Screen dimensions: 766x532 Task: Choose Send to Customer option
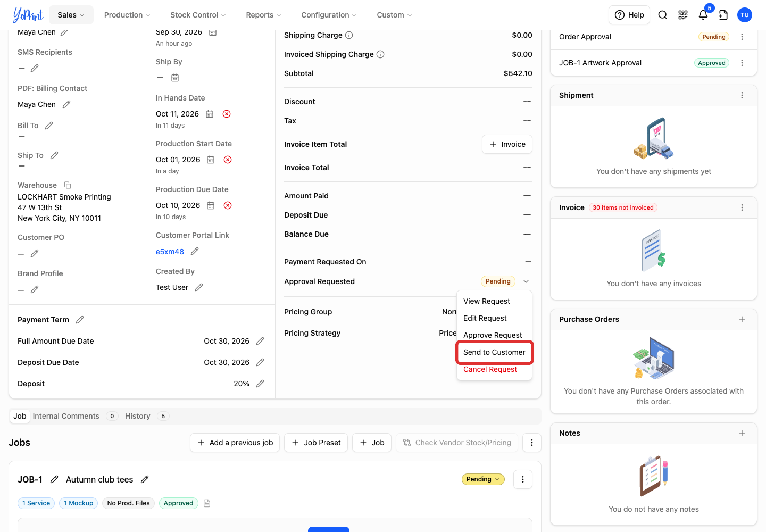tap(494, 352)
